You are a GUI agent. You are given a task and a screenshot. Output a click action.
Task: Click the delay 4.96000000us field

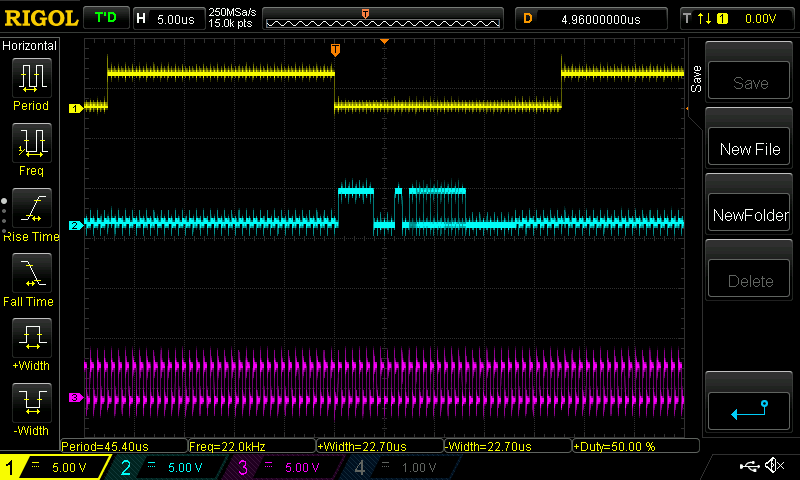click(591, 19)
